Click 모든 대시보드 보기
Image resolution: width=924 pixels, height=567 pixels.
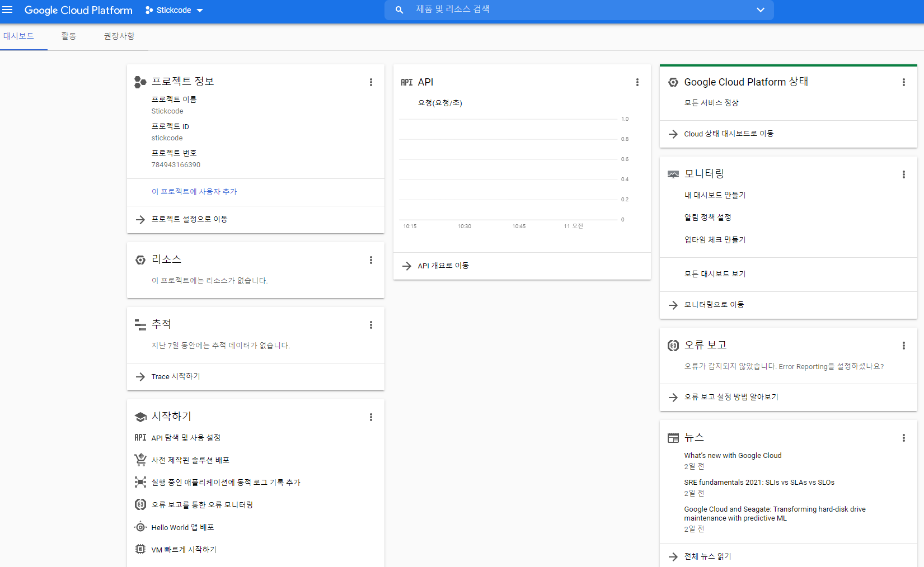point(715,274)
